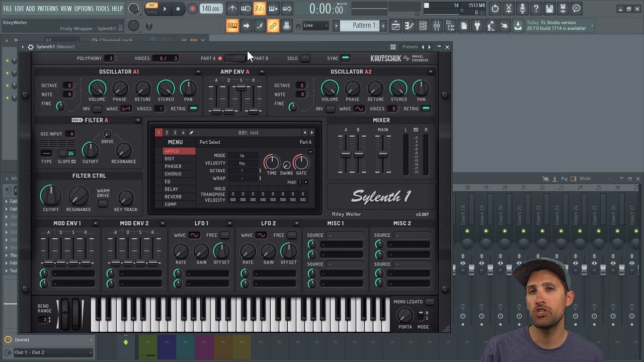Click the link chain snap icon

click(x=273, y=26)
